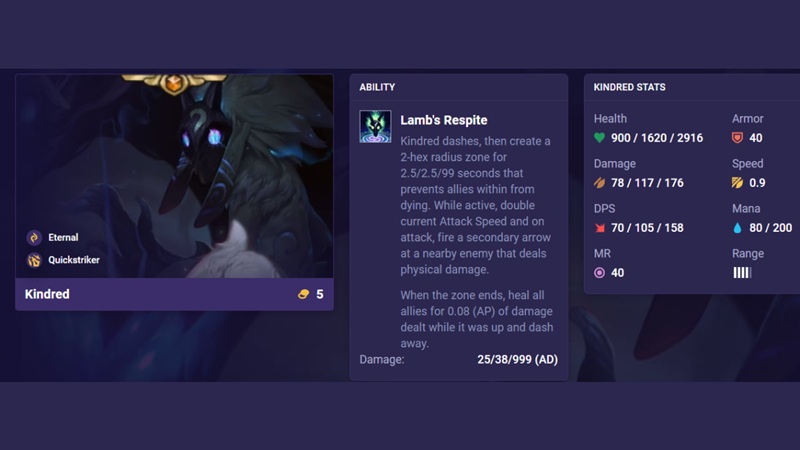Click the Armor shield icon

point(737,138)
